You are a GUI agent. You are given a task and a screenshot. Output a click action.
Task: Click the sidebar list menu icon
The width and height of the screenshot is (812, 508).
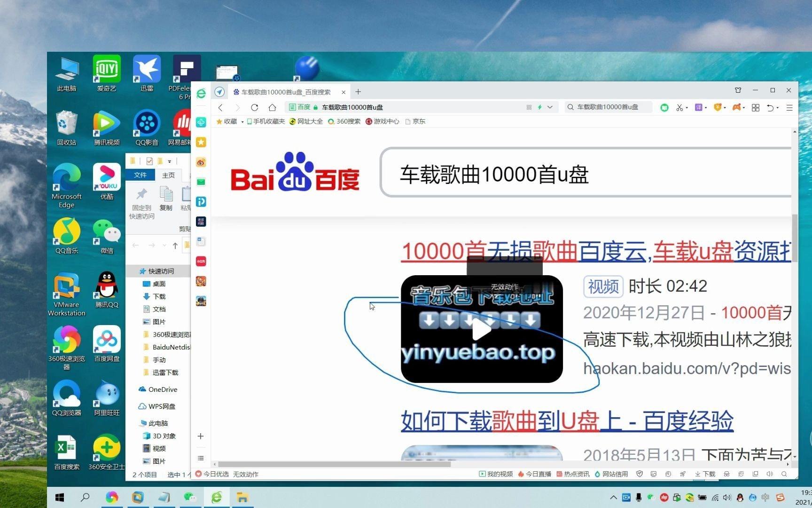pyautogui.click(x=201, y=458)
